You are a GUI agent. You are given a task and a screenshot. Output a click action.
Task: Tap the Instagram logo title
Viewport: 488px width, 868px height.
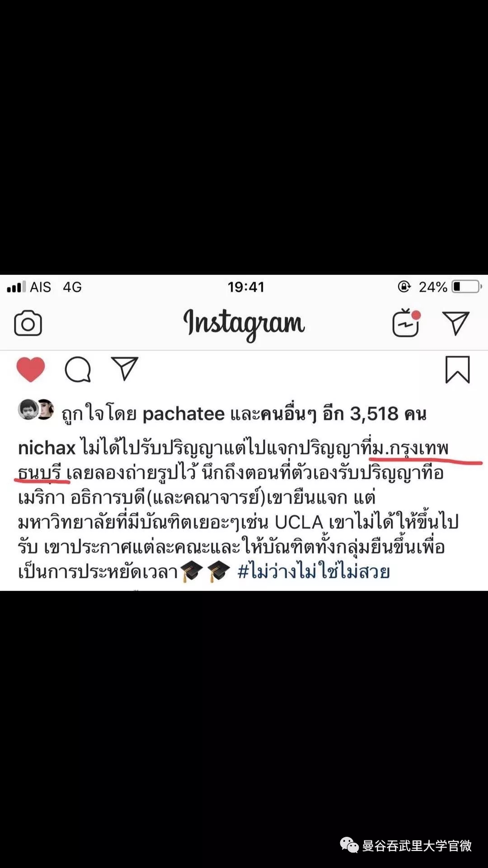click(x=244, y=324)
